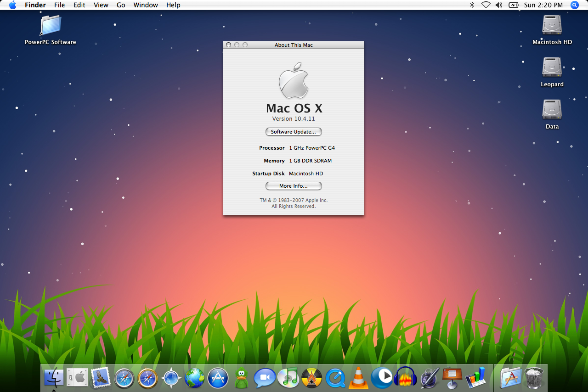Open the View menu
Image resolution: width=588 pixels, height=392 pixels.
pos(101,5)
